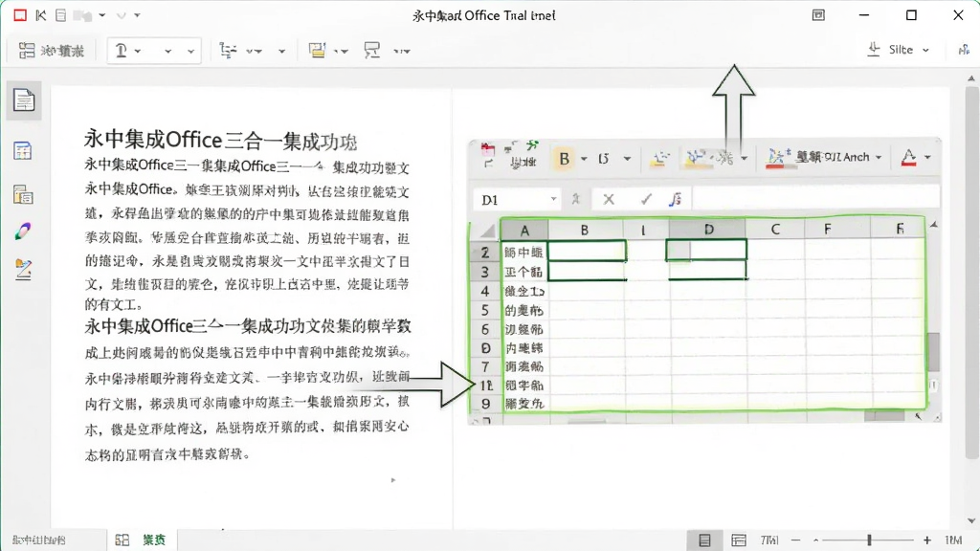Click the far-right toolbar icon beside Silte
Viewport: 980px width, 551px height.
coord(965,50)
